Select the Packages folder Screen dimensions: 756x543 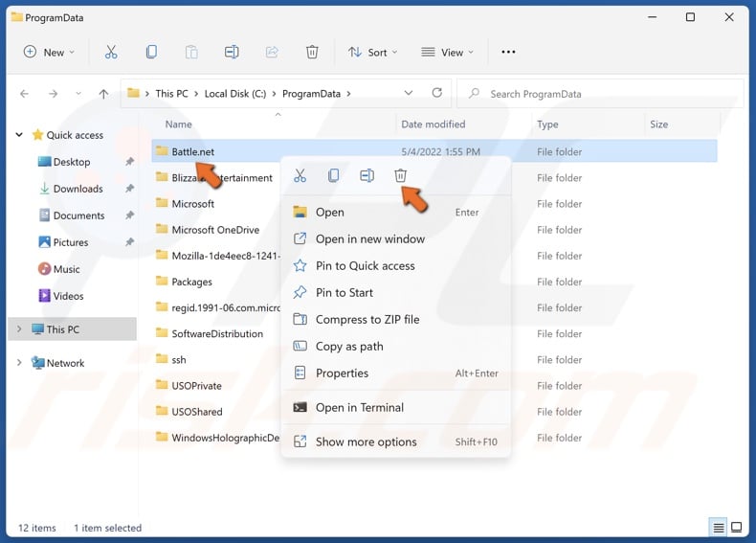click(x=192, y=282)
